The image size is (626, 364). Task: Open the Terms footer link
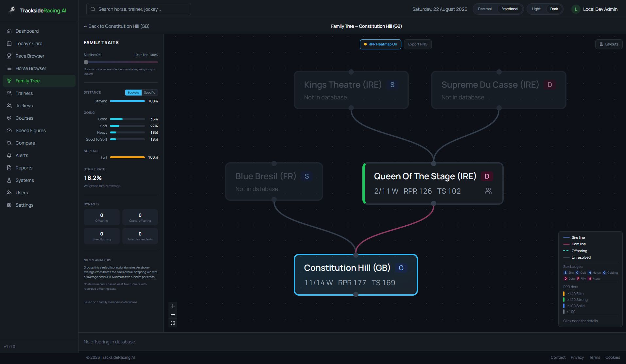pyautogui.click(x=595, y=357)
